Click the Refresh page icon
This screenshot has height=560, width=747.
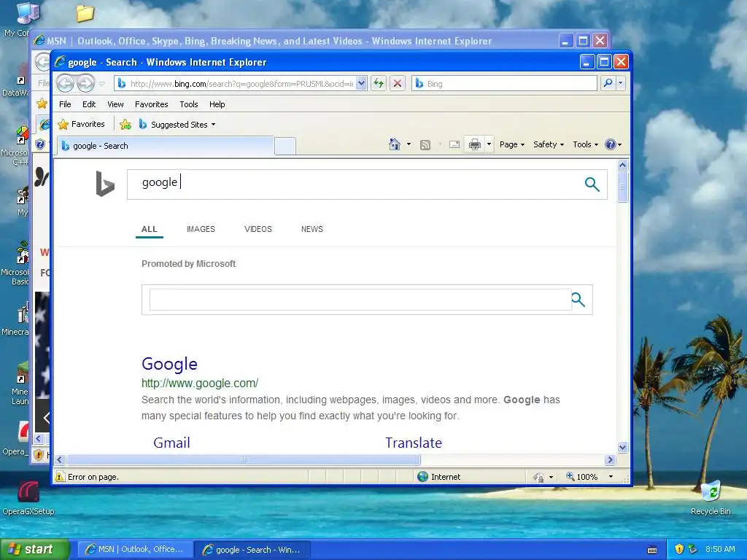pyautogui.click(x=379, y=83)
